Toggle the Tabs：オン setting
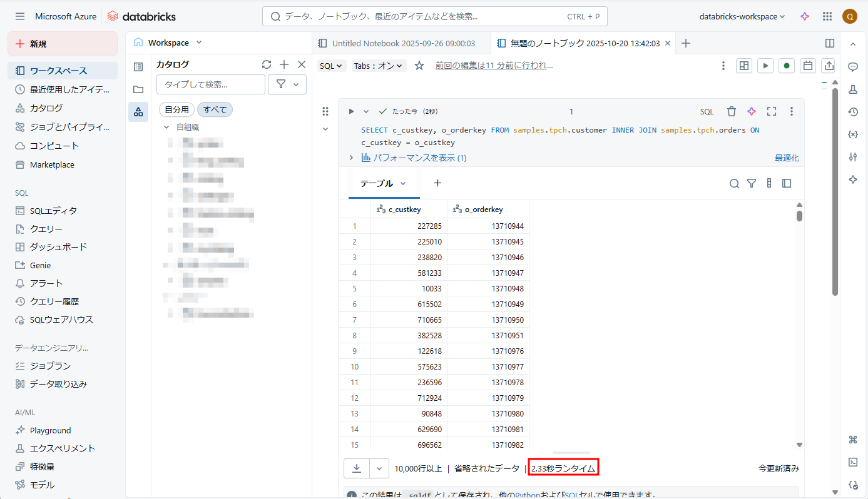Screen dimensions: 868x499 click(x=379, y=66)
